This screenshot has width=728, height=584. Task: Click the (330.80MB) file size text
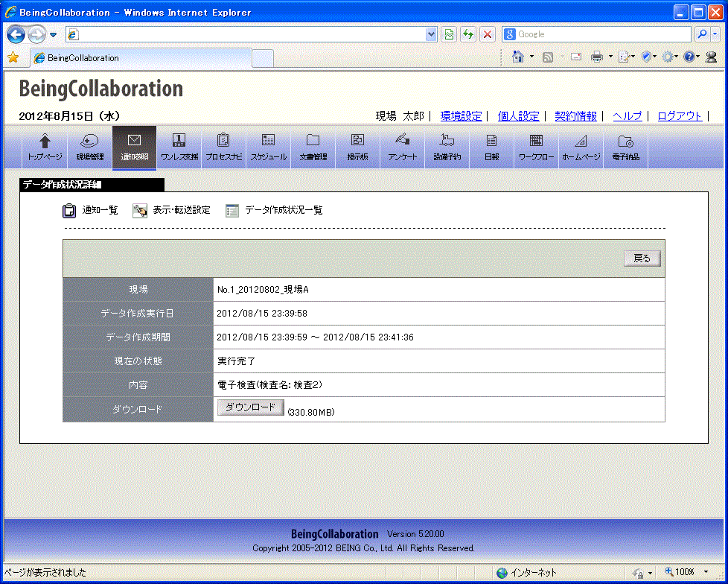click(x=311, y=412)
